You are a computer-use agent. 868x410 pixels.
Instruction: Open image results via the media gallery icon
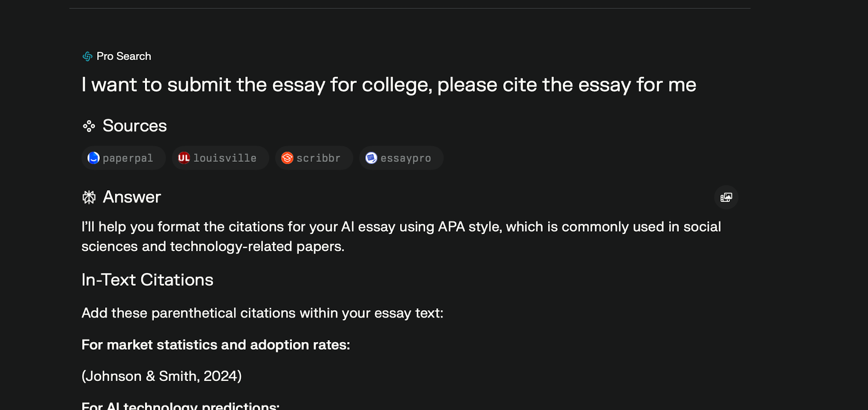pyautogui.click(x=726, y=197)
